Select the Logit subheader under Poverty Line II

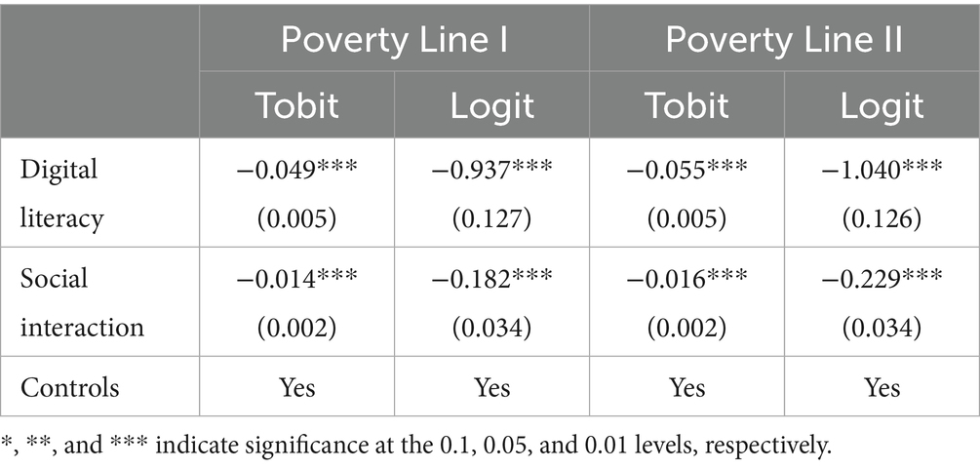pos(882,104)
